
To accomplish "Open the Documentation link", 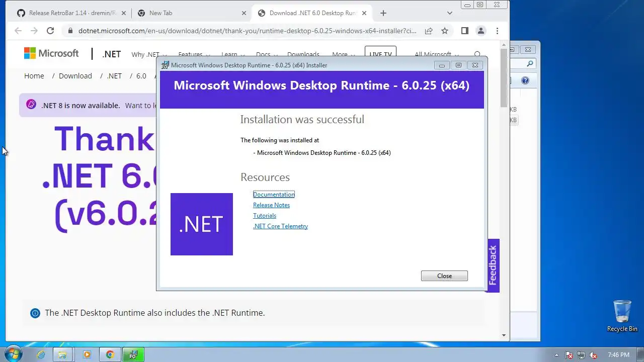I will pyautogui.click(x=274, y=195).
